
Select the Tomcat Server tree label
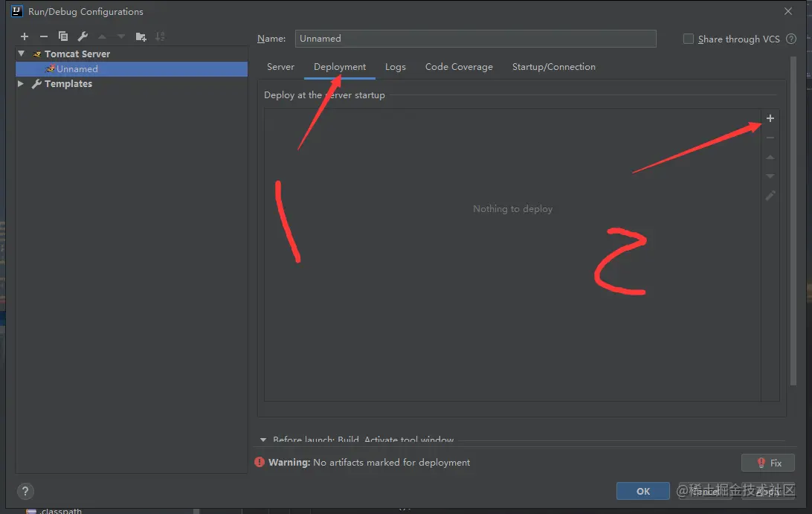77,54
